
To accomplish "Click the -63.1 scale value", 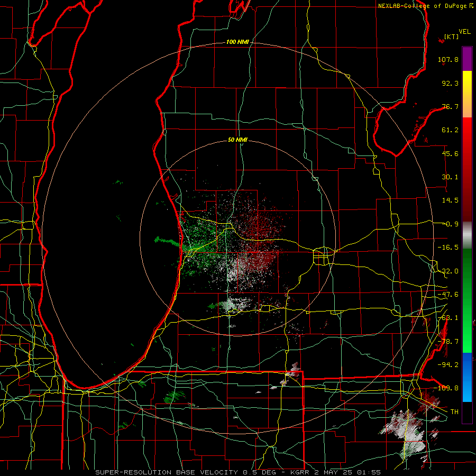I will (448, 318).
